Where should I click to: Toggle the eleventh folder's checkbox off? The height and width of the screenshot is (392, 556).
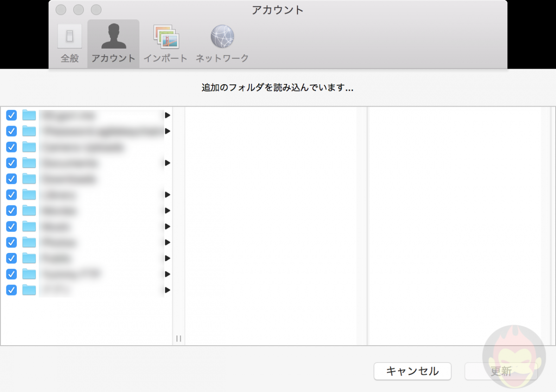pos(11,274)
